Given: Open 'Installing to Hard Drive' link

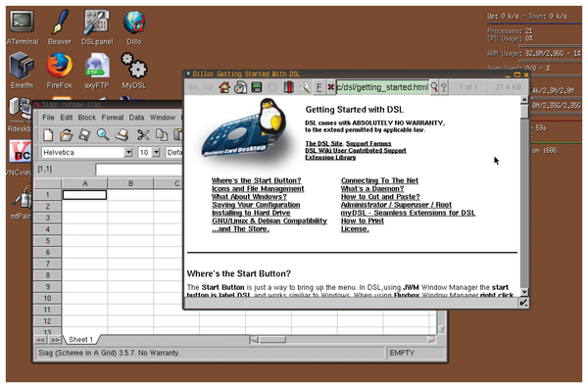Looking at the screenshot, I should point(251,213).
